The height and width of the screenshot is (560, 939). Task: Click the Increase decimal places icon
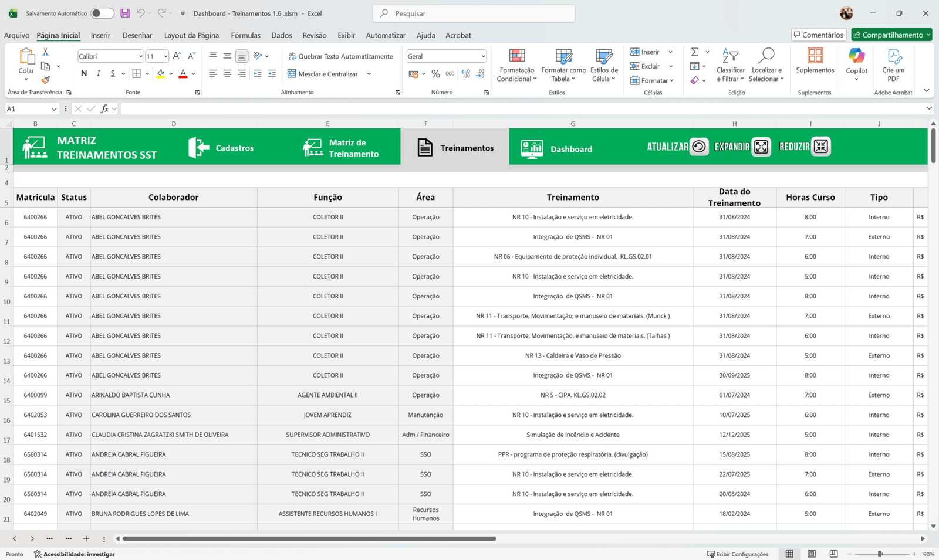(466, 74)
